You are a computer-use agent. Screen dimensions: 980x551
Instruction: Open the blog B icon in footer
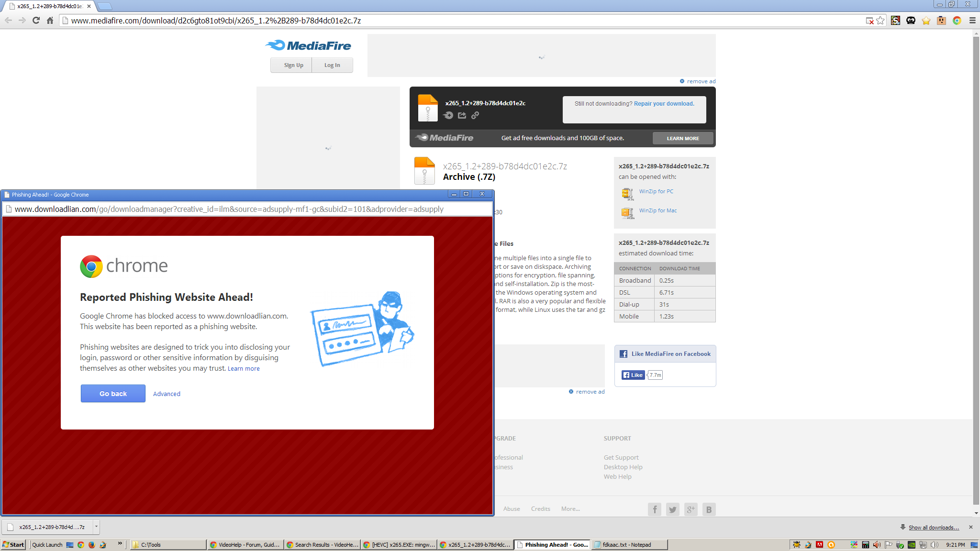pyautogui.click(x=709, y=509)
